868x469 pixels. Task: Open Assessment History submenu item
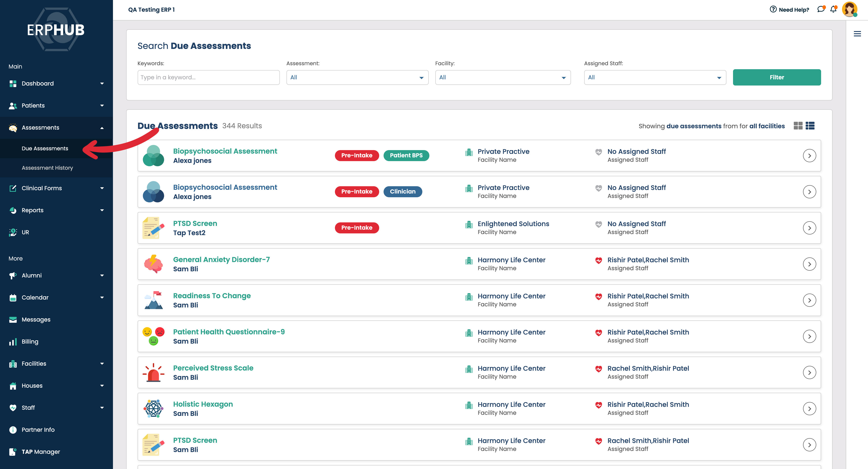point(47,168)
